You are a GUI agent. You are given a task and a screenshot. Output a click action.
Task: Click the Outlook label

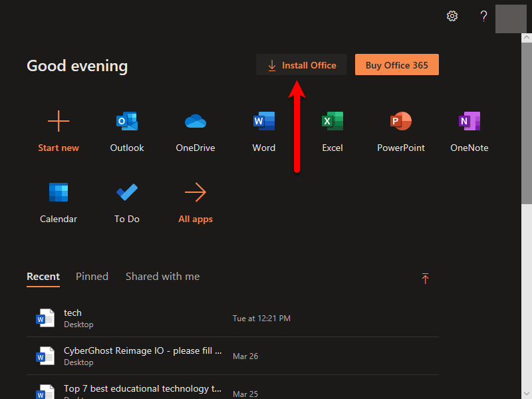tap(127, 148)
